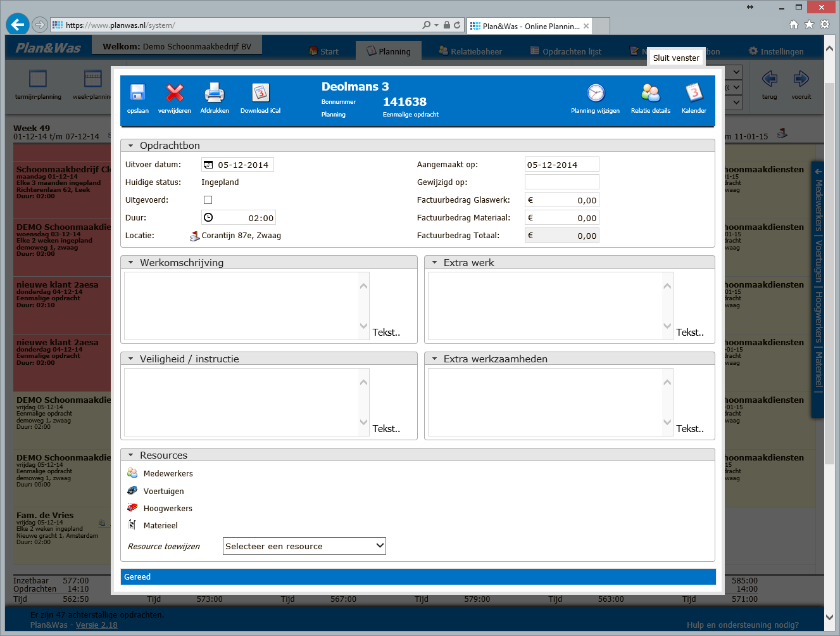
Task: Open the address bar search dropdown arrow
Action: click(436, 25)
